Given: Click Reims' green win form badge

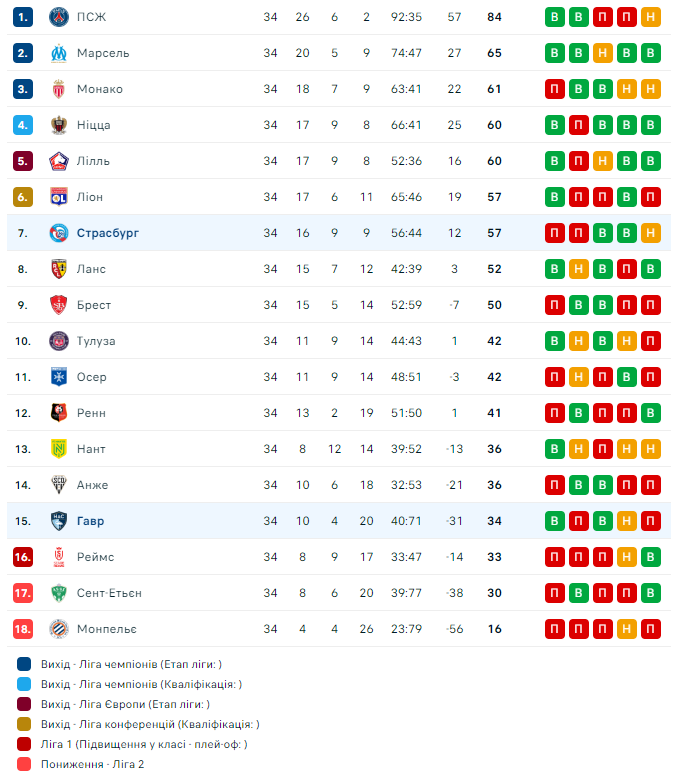Looking at the screenshot, I should 651,557.
